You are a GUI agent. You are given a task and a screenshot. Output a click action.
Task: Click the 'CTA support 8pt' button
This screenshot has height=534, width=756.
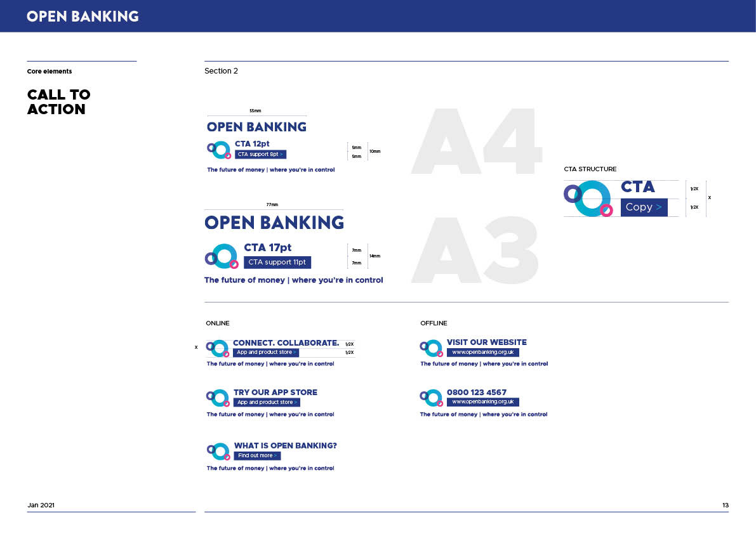[x=260, y=155]
